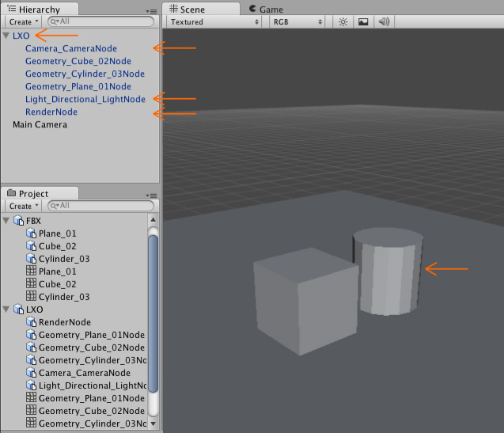Click the Plane_01 mesh grid icon under FBX
Viewport: 504px width, 433px height.
point(32,272)
